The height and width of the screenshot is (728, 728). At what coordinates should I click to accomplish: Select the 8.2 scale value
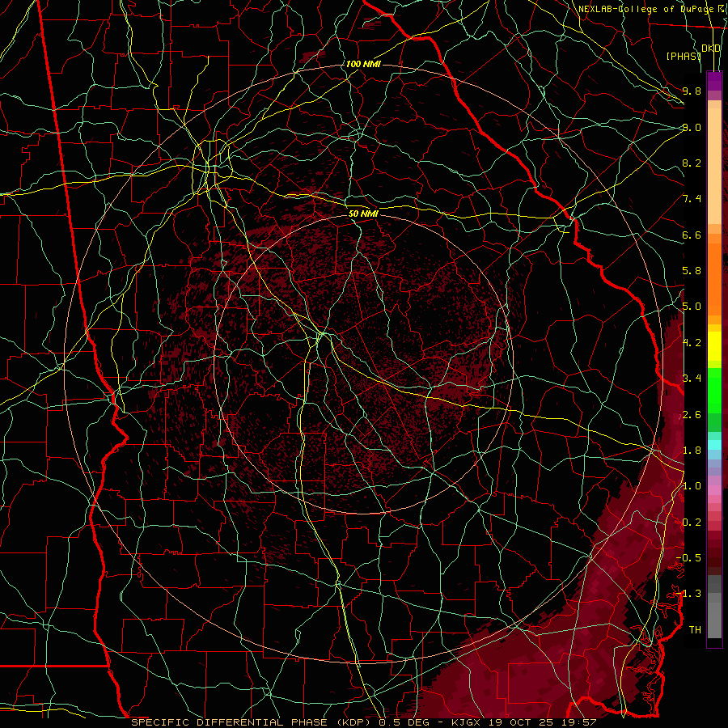pyautogui.click(x=692, y=163)
